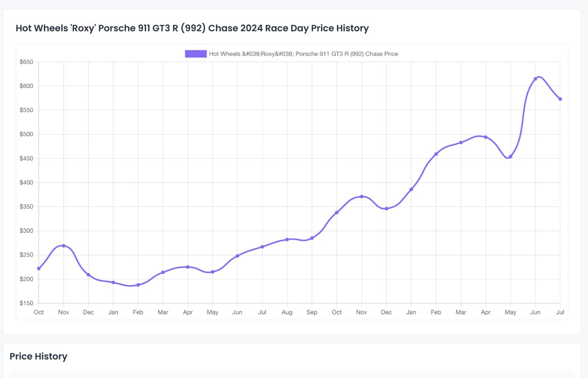
Task: Select the data point above the Aug label
Action: coord(287,239)
